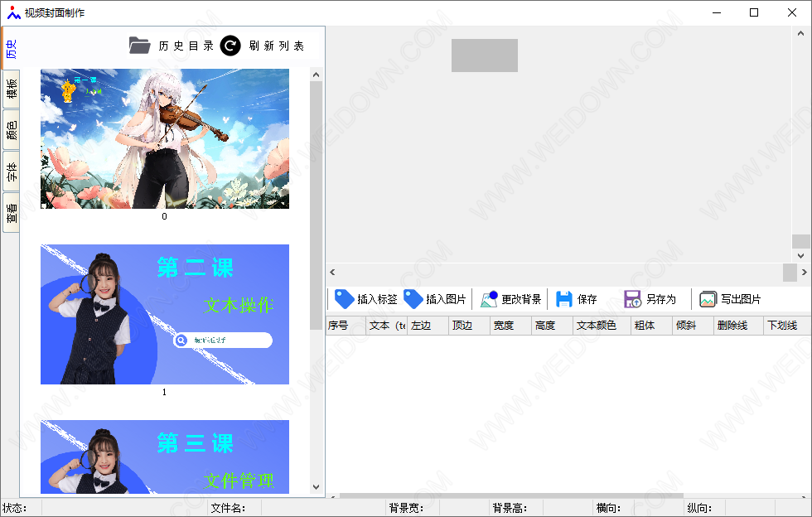
Task: Click the thumbnail caption 0
Action: click(164, 216)
